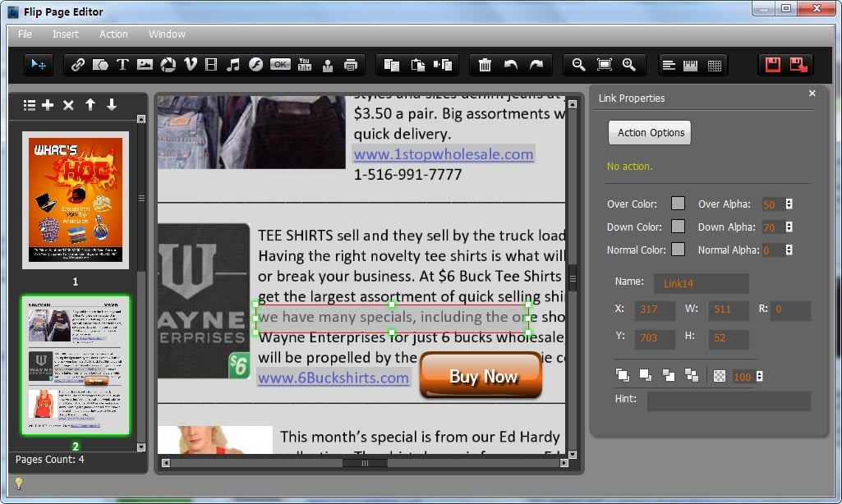Embed a YouTube video from the toolbar

[305, 65]
